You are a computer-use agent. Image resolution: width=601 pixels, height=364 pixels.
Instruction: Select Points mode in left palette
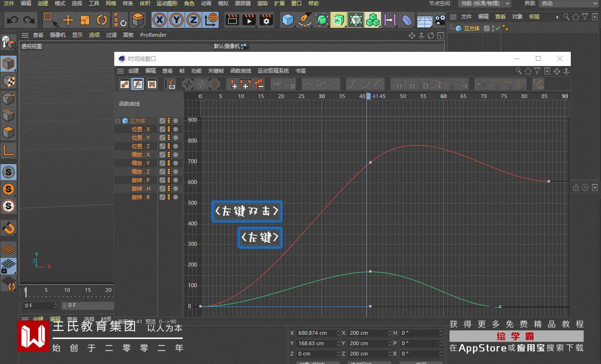(x=8, y=99)
